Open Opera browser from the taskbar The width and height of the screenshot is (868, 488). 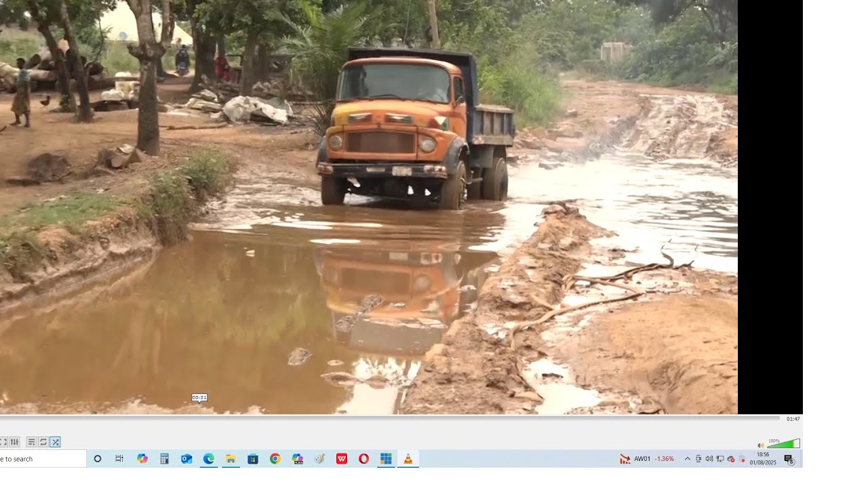coord(364,459)
